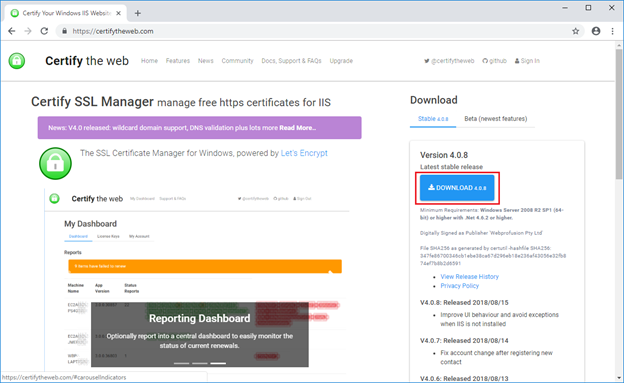
Task: Open Docs, Support & FAQs nav link
Action: 291,61
